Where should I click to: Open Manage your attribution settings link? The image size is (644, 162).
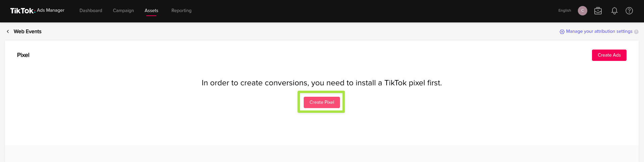pos(599,31)
